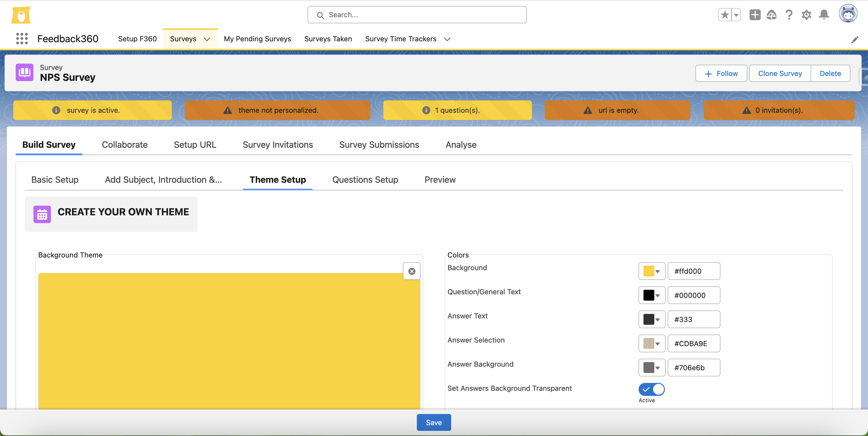Open Add Subject, Introduction &... sub-tab
The image size is (868, 436).
[x=163, y=180]
